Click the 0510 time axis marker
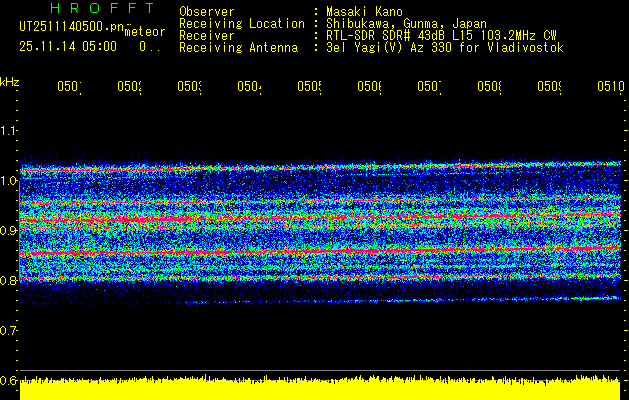Screen dimensions: 629x400 [x=611, y=86]
